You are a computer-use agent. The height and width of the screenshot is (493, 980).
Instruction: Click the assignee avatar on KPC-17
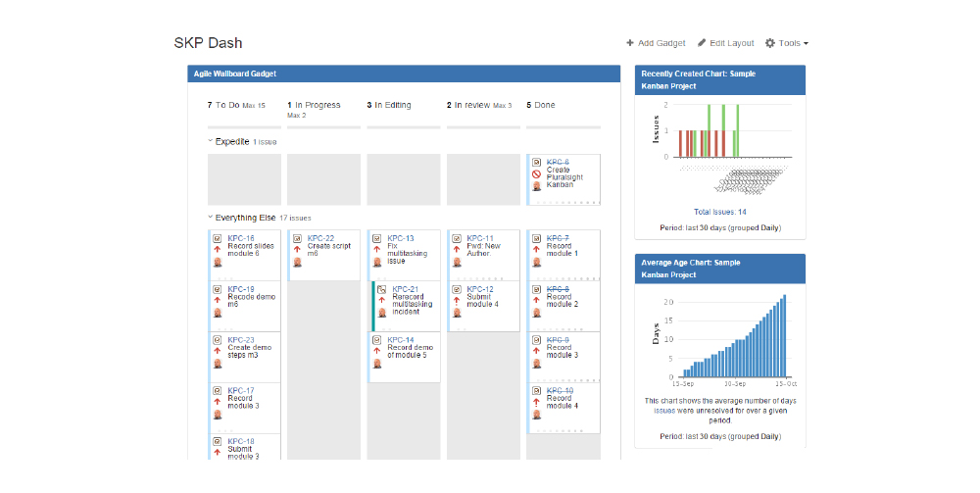[218, 414]
